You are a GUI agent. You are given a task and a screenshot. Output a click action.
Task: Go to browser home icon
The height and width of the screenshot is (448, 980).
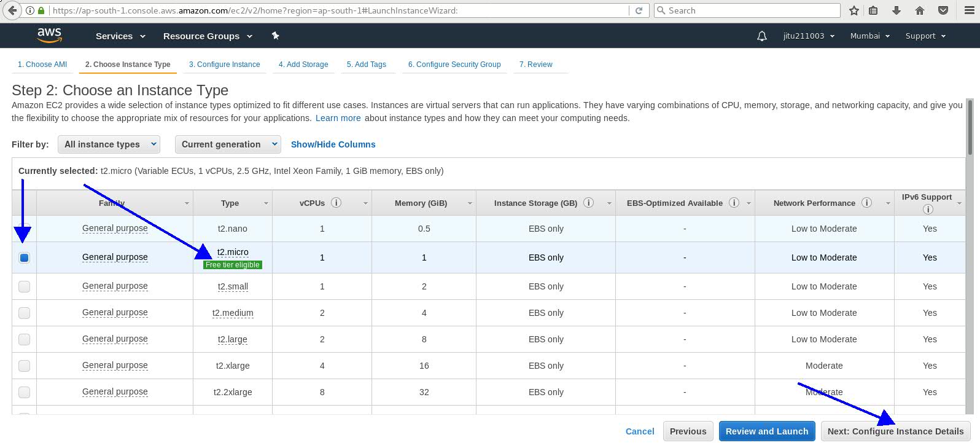coord(920,10)
